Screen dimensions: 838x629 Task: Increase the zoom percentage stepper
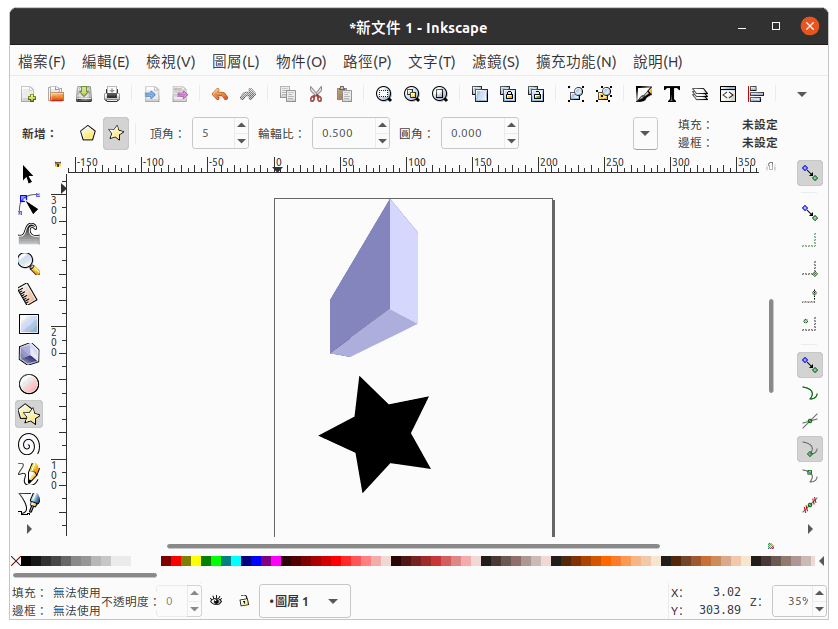[x=819, y=593]
